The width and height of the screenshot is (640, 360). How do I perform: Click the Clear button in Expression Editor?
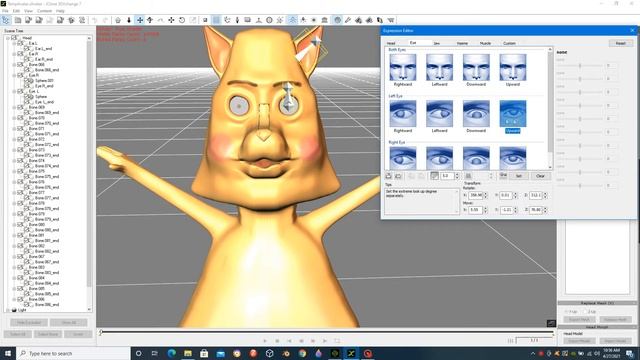pos(540,176)
